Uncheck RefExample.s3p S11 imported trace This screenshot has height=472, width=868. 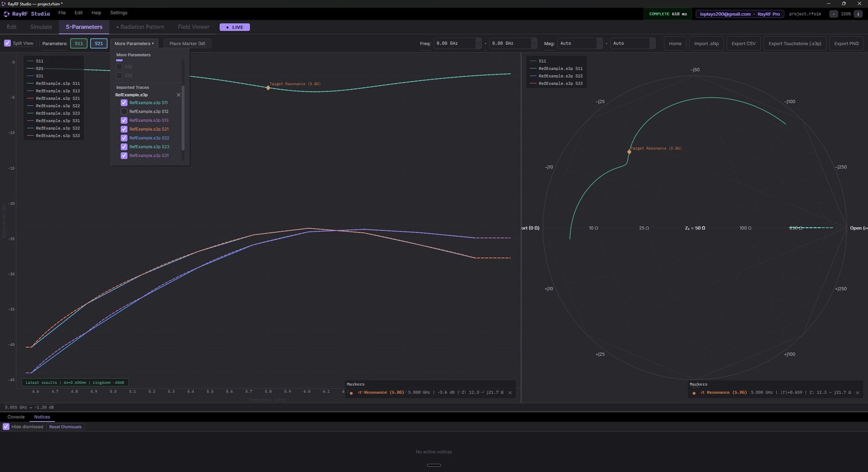coord(124,103)
